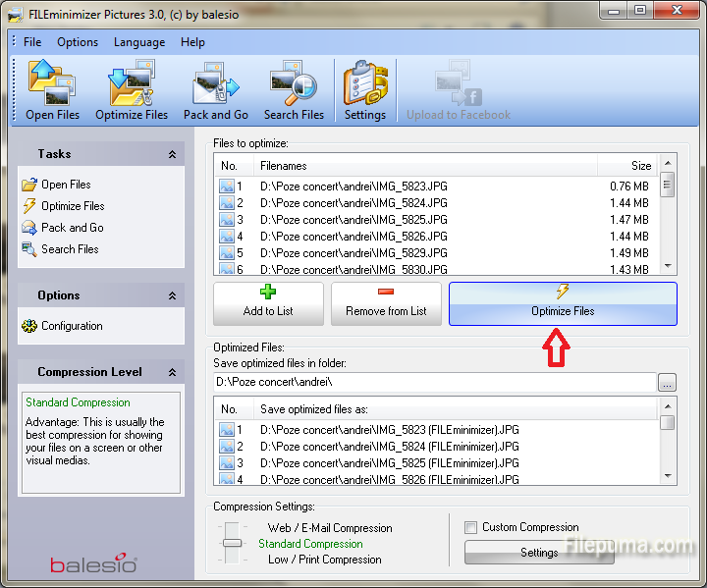The height and width of the screenshot is (588, 707).
Task: Click the Remove from List button
Action: pos(386,303)
